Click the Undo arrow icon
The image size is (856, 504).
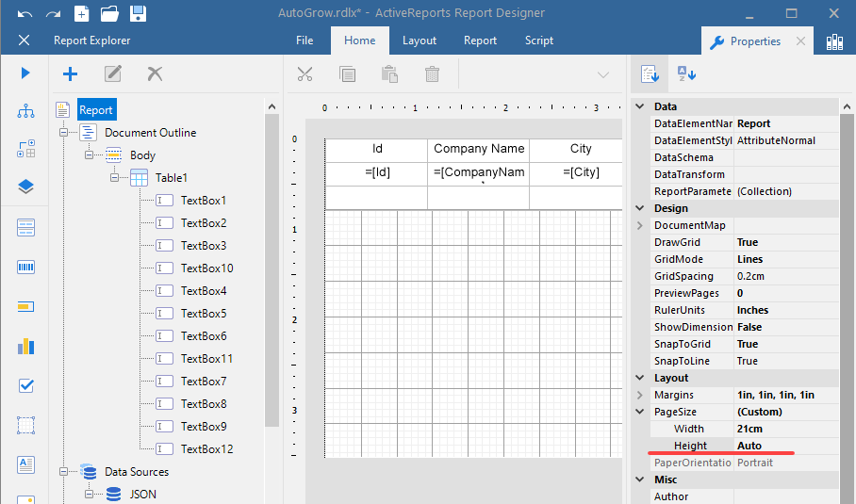(25, 14)
